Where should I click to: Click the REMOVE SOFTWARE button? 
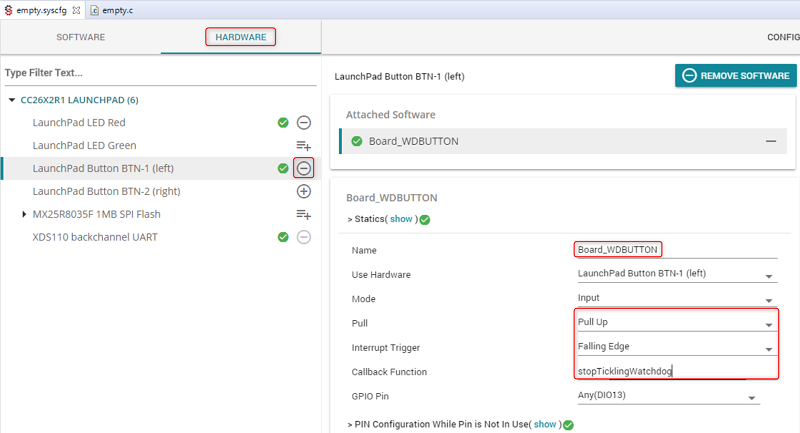(736, 76)
